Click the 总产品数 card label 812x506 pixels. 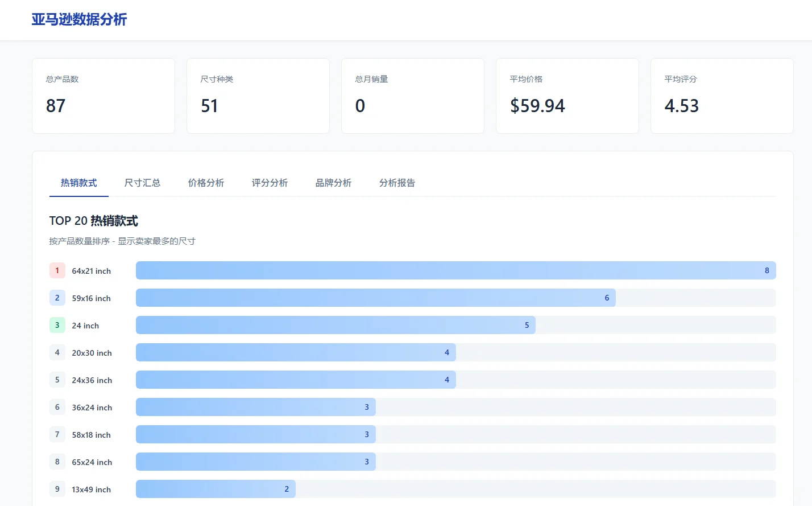point(63,79)
